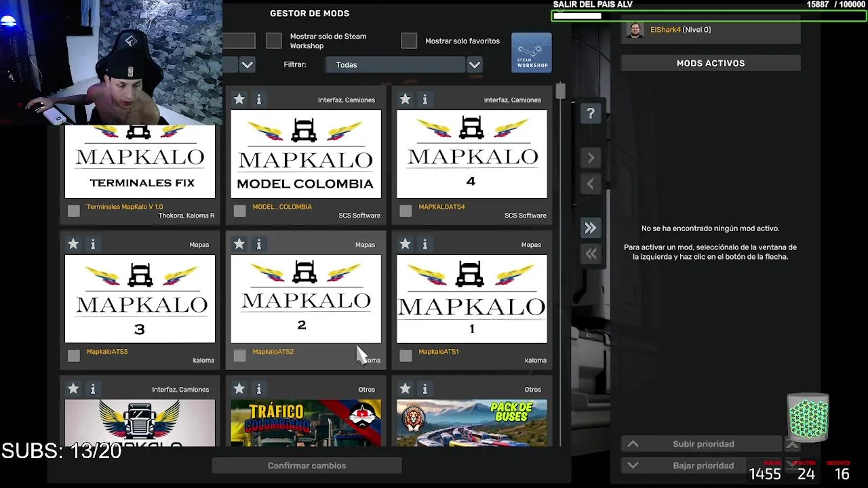Screen dimensions: 868x488
Task: Click the SUBS: 13/20 overlay counter
Action: click(x=62, y=451)
